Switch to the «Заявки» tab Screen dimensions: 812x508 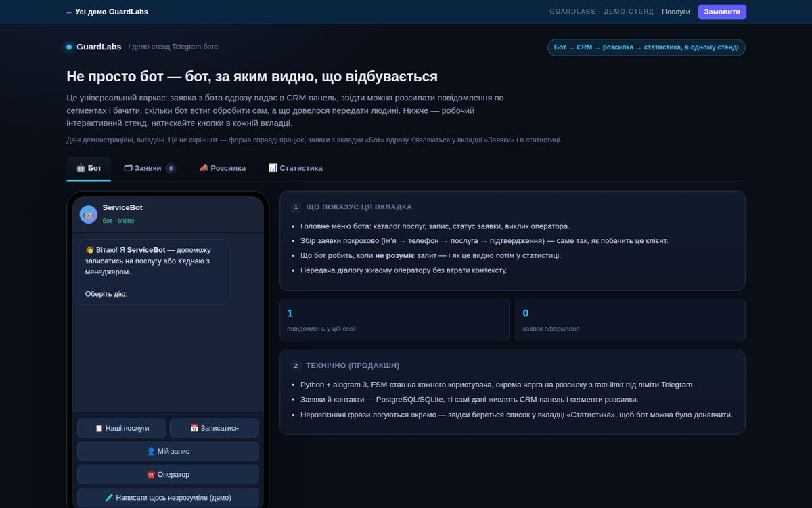point(150,168)
